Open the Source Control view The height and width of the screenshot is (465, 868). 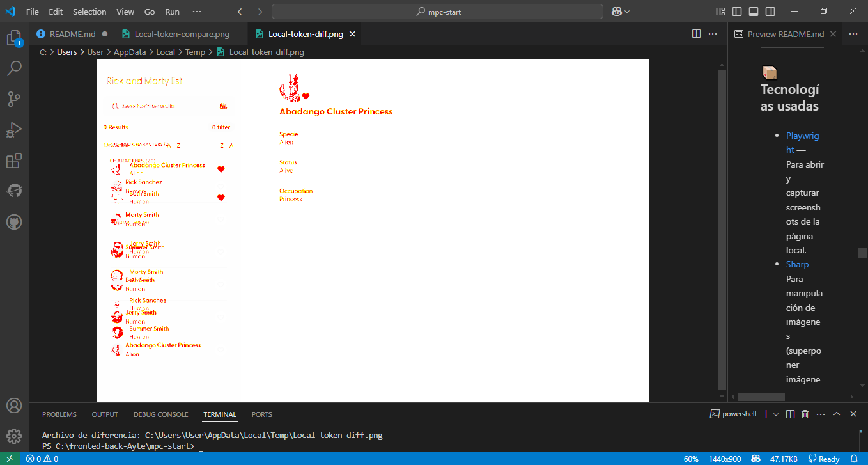[x=14, y=99]
